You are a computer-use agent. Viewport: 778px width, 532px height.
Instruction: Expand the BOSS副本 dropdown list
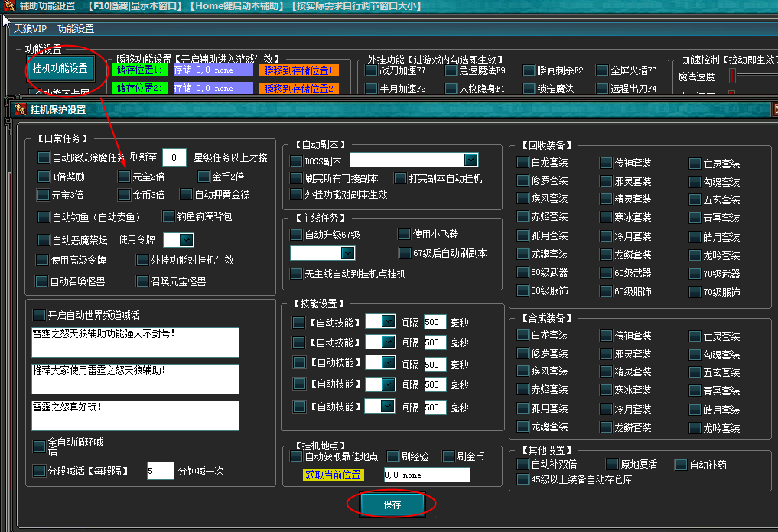coord(471,160)
